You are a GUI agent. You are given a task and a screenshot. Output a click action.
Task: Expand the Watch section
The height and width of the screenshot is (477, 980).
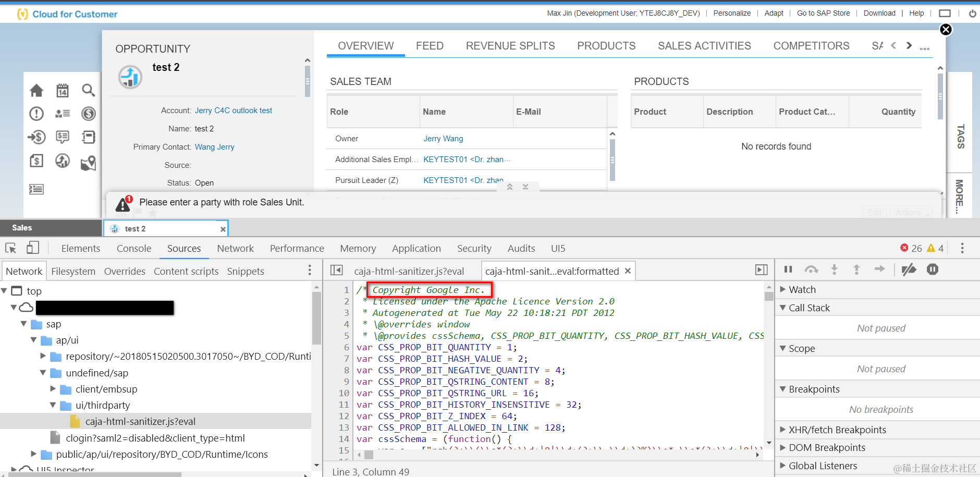pyautogui.click(x=782, y=289)
